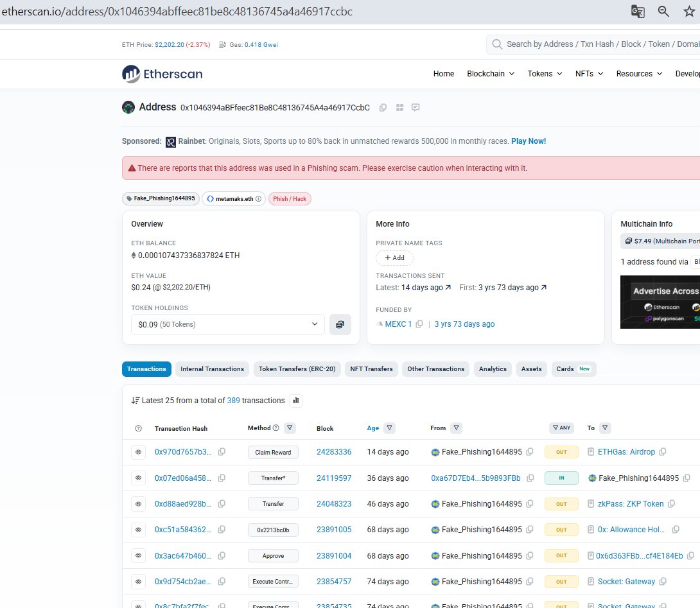Click the Advertise Across banner image
Viewport: 700px width, 608px height.
(x=660, y=302)
